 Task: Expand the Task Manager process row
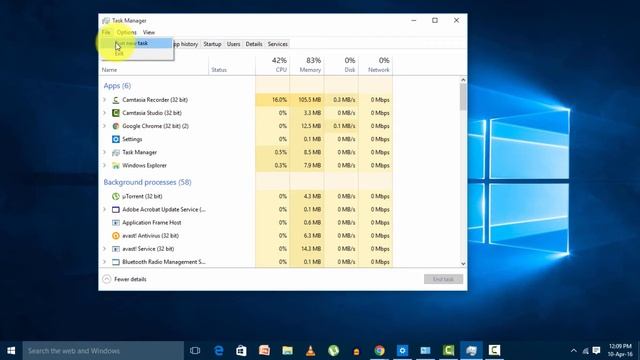coord(105,152)
